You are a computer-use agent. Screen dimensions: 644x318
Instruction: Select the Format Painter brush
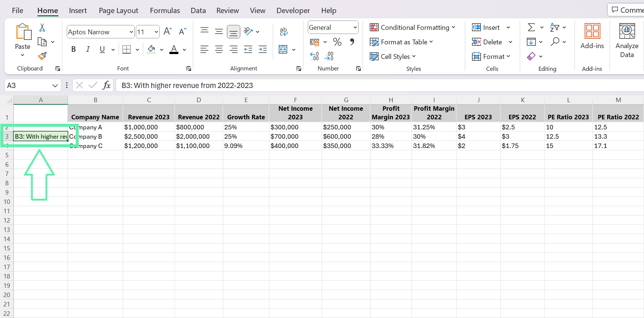(x=42, y=56)
